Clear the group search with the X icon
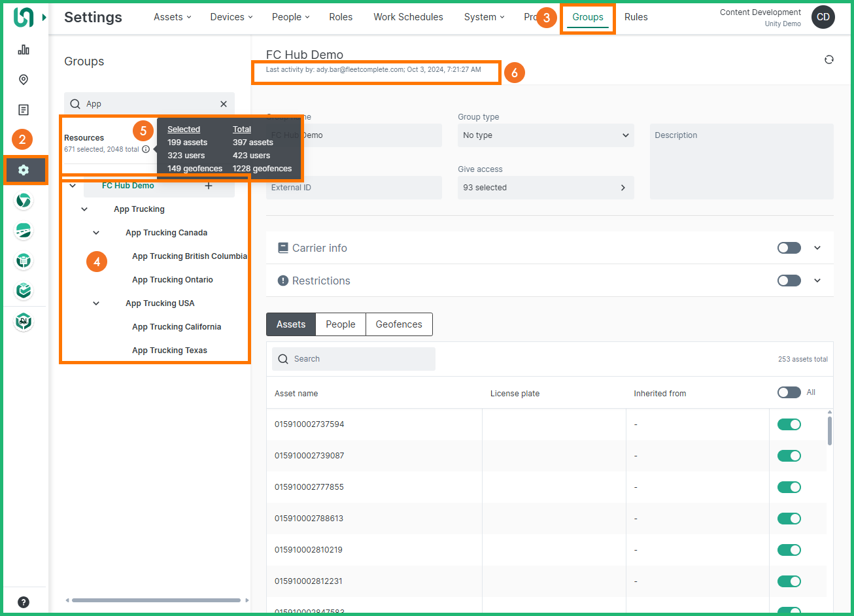 (x=224, y=104)
